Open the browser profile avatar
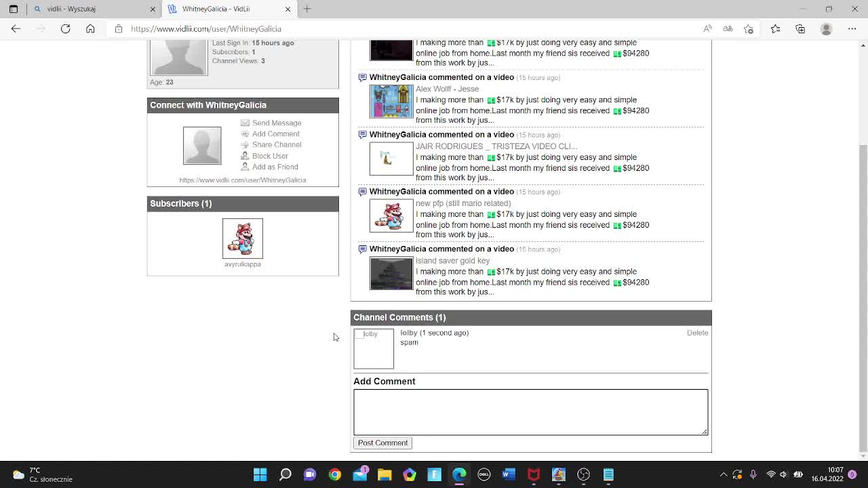Image resolution: width=868 pixels, height=488 pixels. pyautogui.click(x=826, y=28)
